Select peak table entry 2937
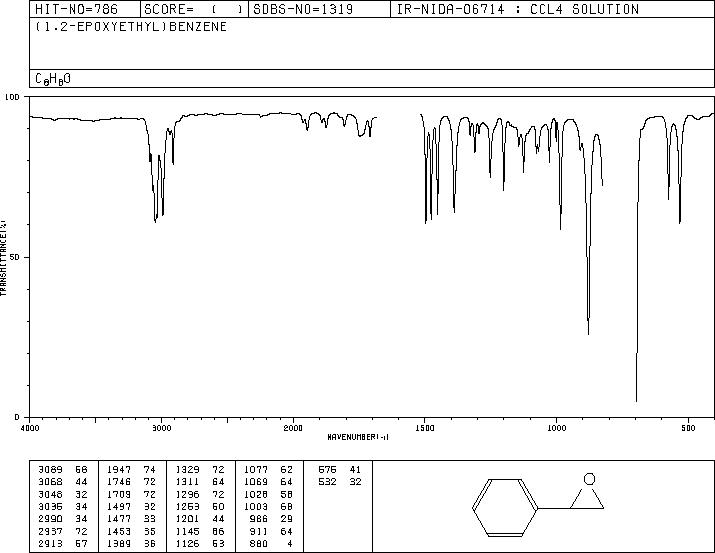Viewport: 715px width, 553px height. [50, 531]
